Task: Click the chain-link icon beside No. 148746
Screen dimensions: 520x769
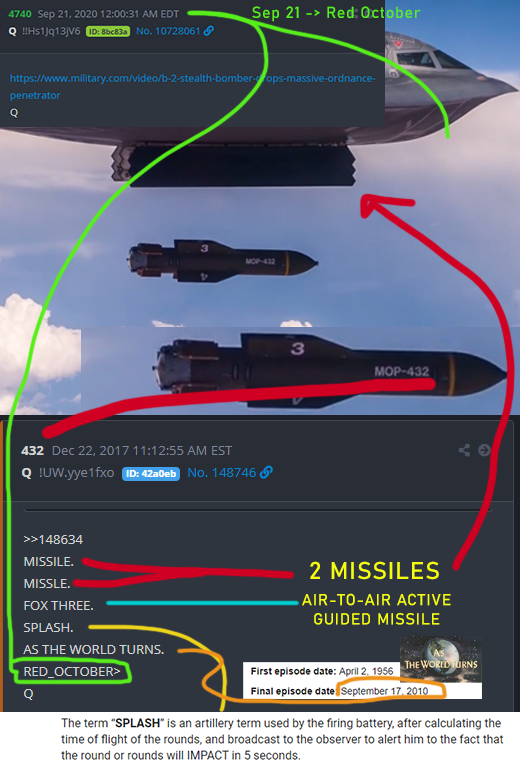Action: tap(266, 472)
